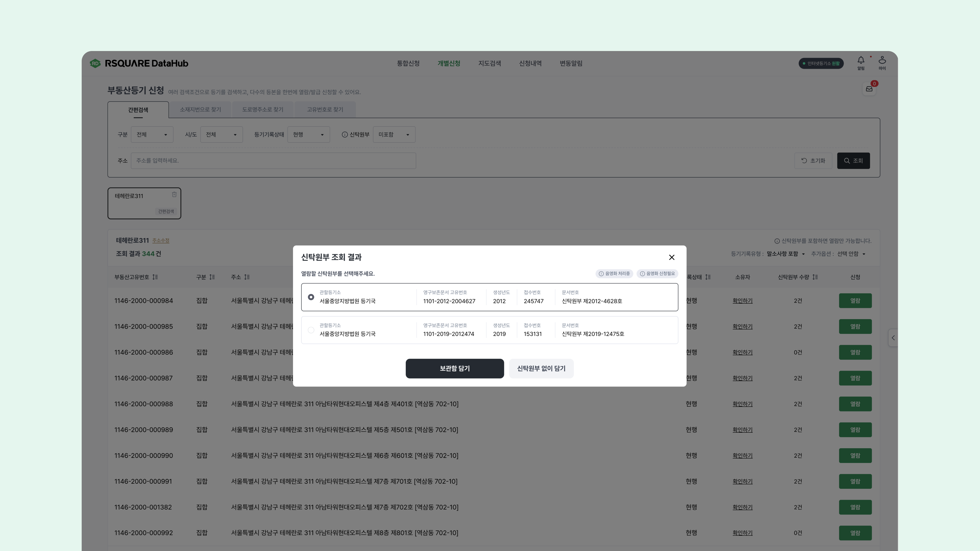The height and width of the screenshot is (551, 980).
Task: Click 신탁원부 없이 담기 button
Action: click(541, 368)
